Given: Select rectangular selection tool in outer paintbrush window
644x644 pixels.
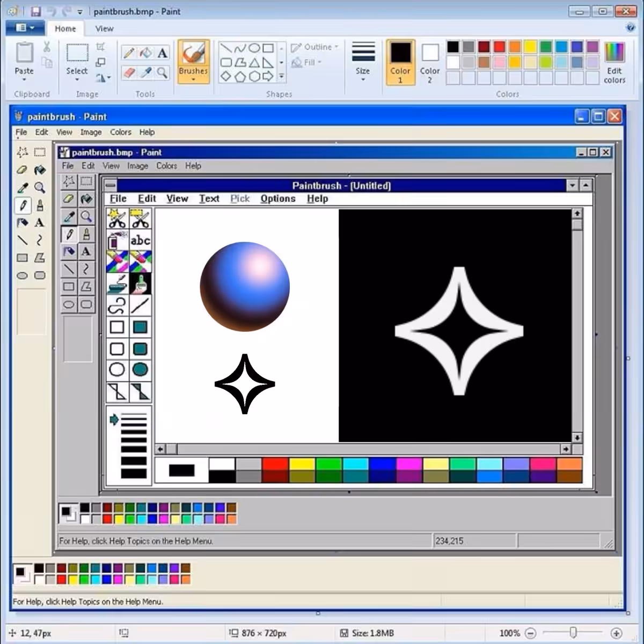Looking at the screenshot, I should point(39,152).
